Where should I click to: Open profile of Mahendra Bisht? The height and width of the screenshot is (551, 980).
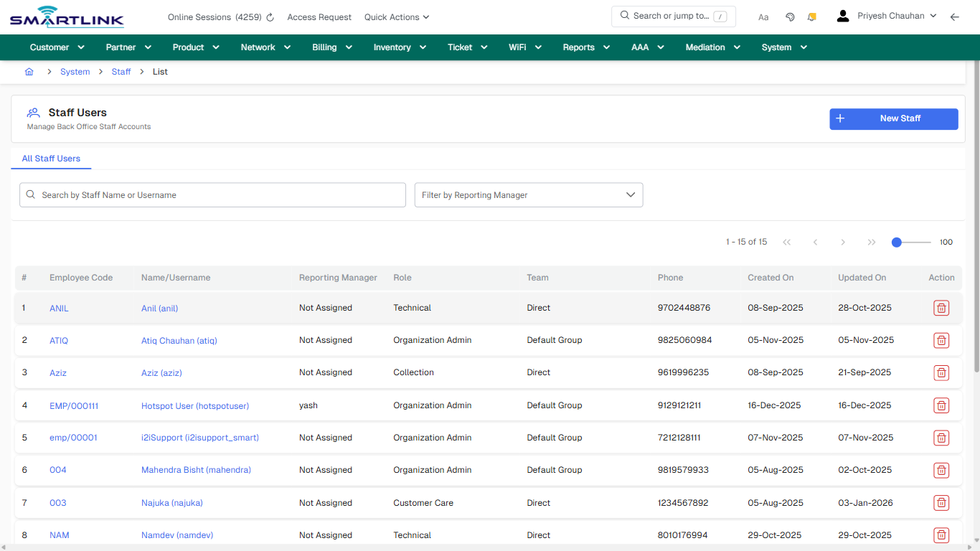point(196,470)
